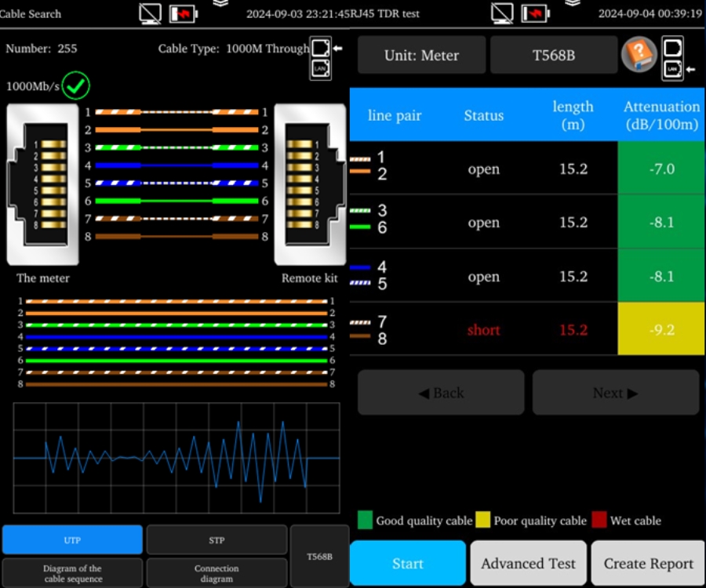
Task: Click the yellow -9.2 attenuation cell
Action: tap(661, 329)
